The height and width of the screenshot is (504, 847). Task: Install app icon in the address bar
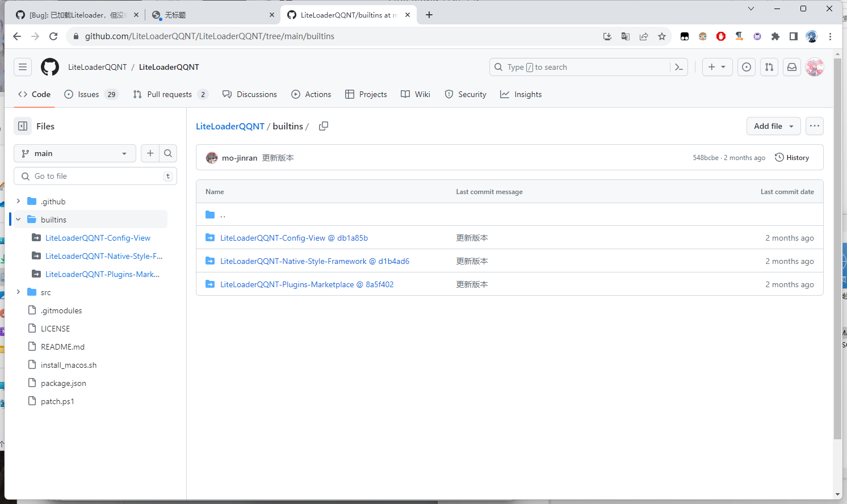607,36
